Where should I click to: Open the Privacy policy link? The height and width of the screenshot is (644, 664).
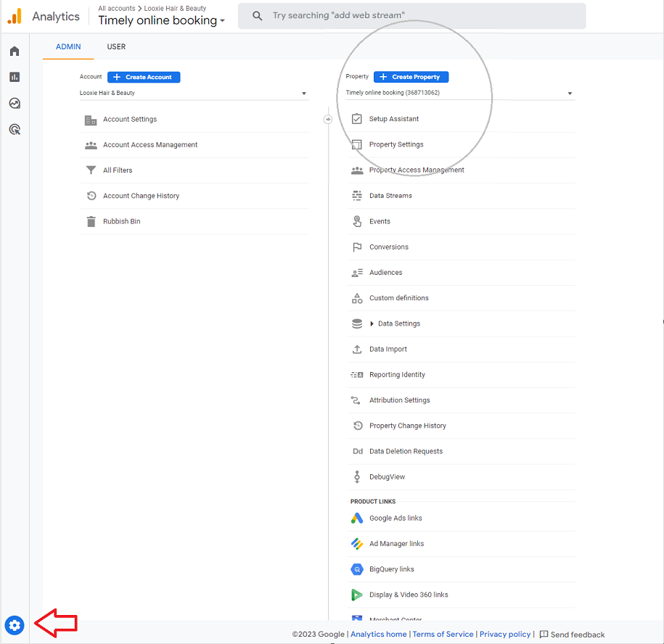(505, 634)
